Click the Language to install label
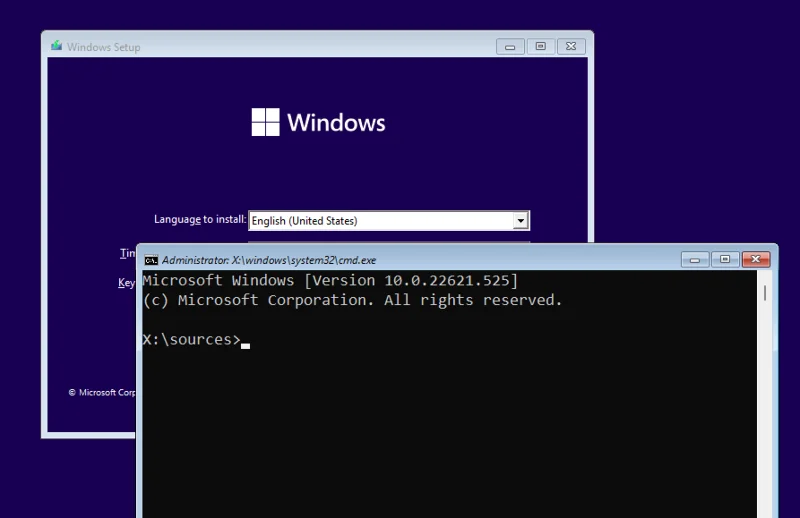Screen dimensions: 800x518 coord(200,219)
